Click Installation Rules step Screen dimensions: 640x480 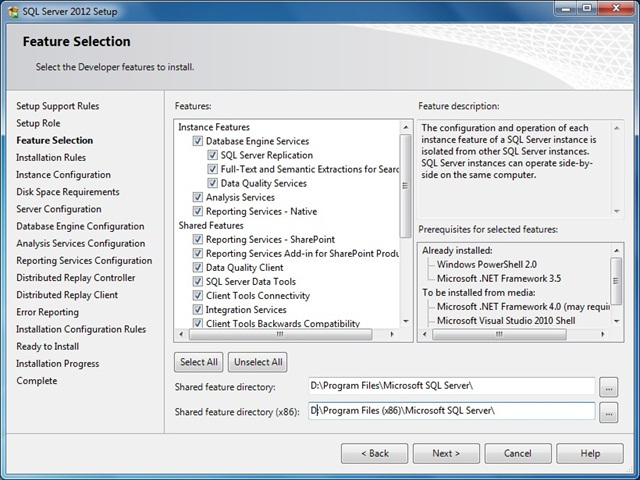(x=51, y=158)
